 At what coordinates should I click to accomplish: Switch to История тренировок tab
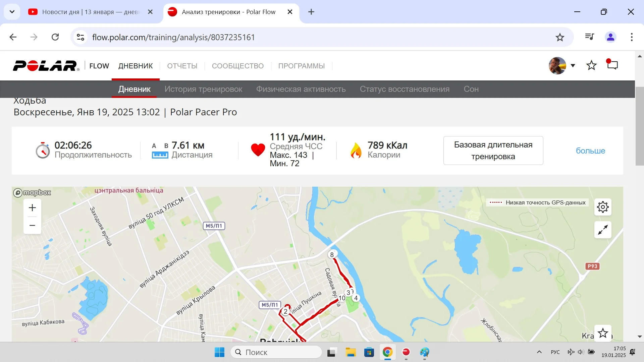click(x=203, y=89)
